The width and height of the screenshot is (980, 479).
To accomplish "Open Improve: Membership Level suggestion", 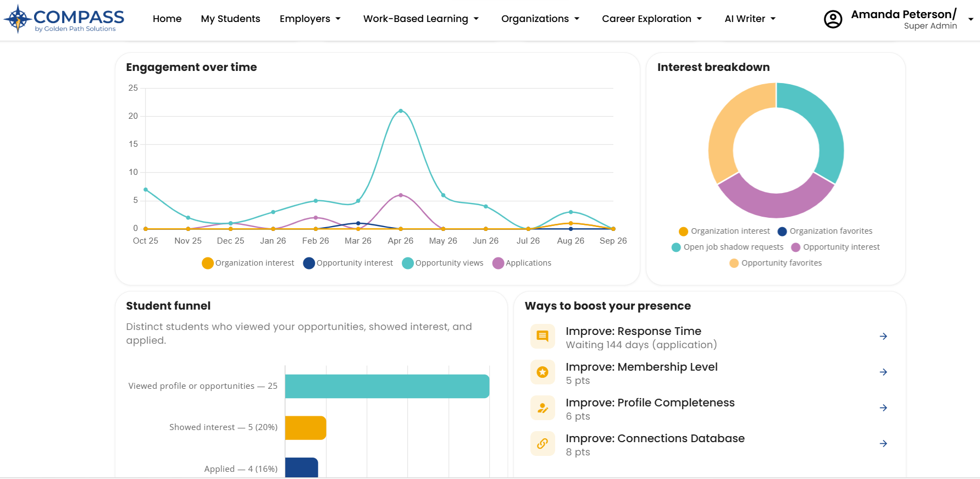I will (709, 372).
